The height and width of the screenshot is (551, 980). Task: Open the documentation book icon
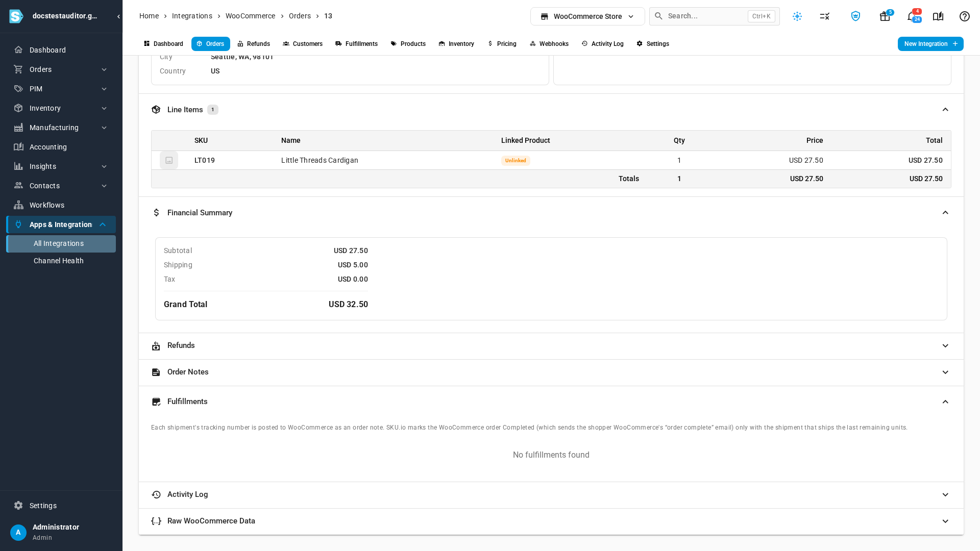pyautogui.click(x=938, y=16)
